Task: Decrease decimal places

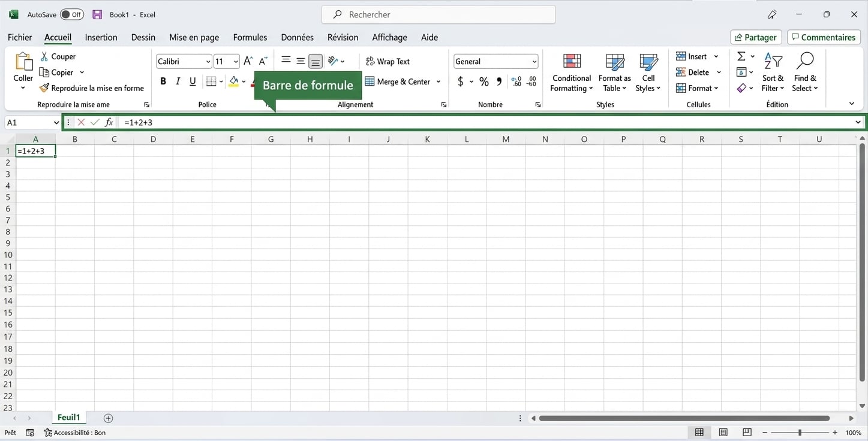Action: (531, 81)
